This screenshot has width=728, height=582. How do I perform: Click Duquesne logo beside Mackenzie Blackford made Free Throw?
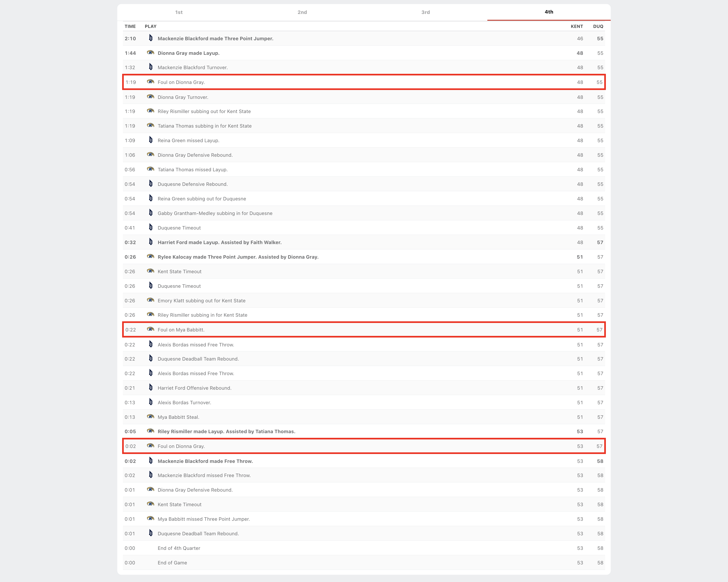(x=151, y=461)
